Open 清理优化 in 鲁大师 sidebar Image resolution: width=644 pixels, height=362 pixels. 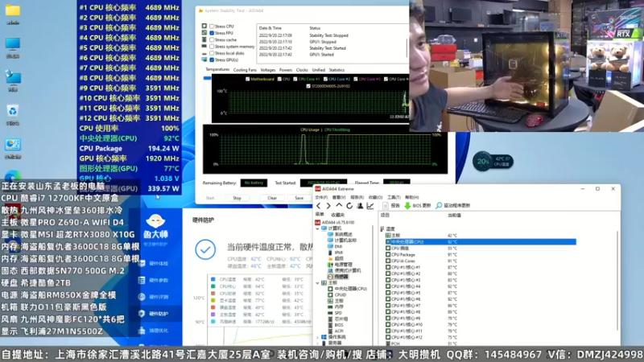click(x=155, y=331)
